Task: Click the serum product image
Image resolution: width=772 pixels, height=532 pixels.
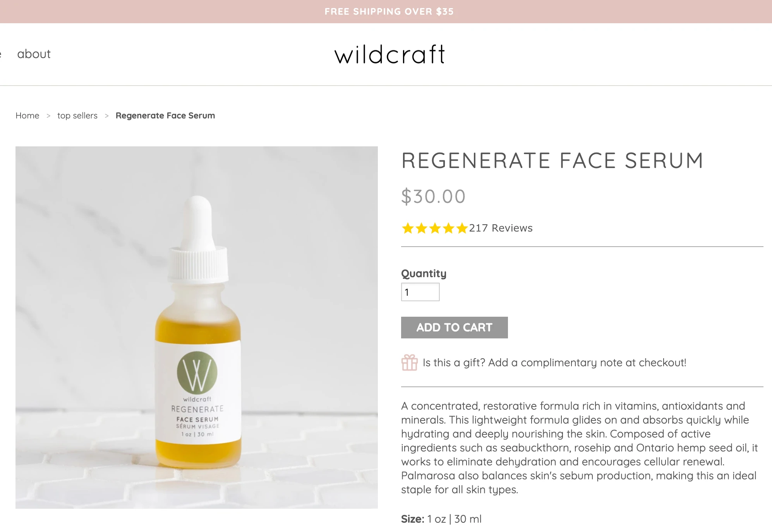Action: (197, 328)
